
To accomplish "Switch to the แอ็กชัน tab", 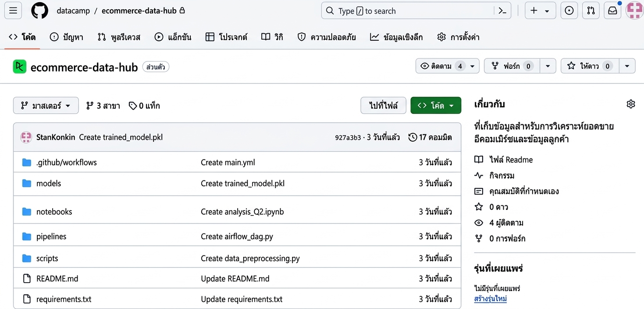I will [173, 37].
